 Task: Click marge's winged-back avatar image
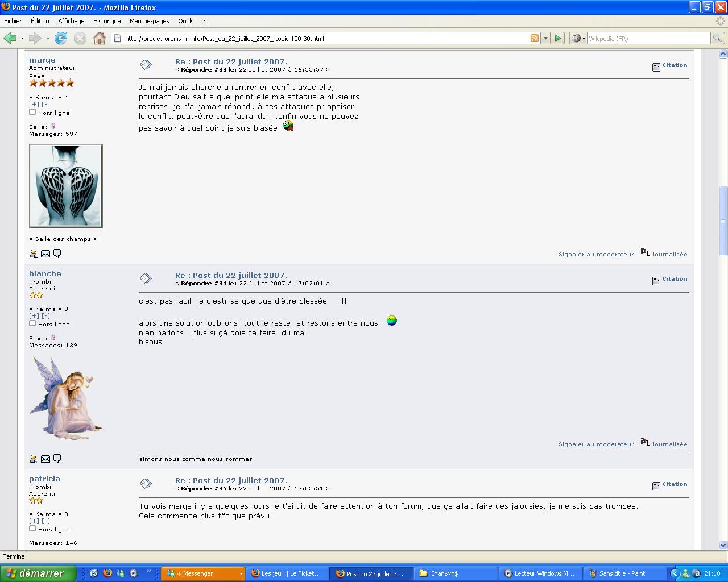[x=66, y=186]
